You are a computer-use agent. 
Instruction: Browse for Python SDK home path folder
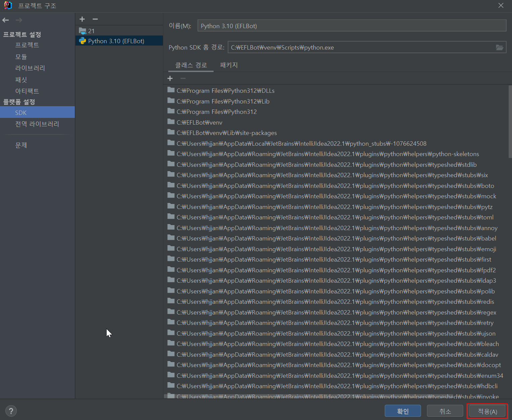tap(500, 47)
